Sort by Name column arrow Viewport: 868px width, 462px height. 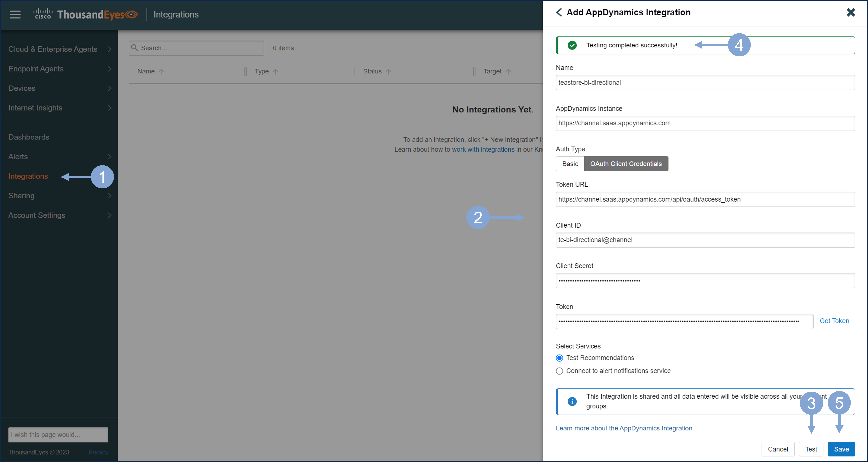click(x=161, y=72)
